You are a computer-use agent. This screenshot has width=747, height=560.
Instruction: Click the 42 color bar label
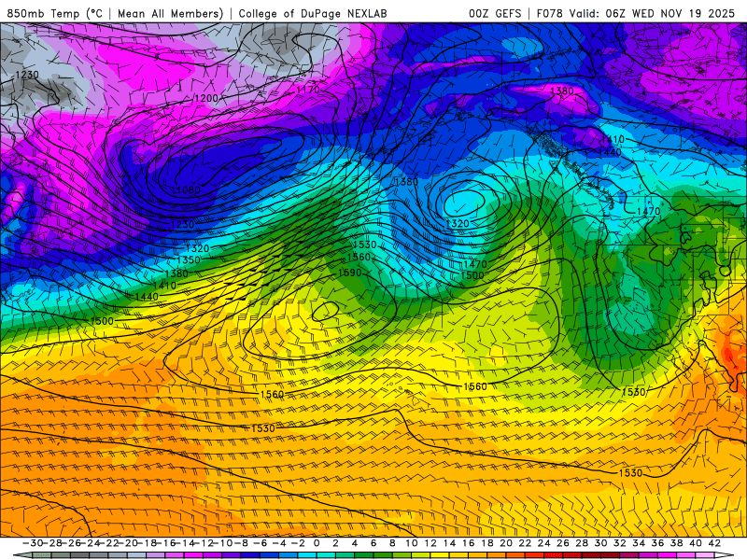[x=714, y=543]
